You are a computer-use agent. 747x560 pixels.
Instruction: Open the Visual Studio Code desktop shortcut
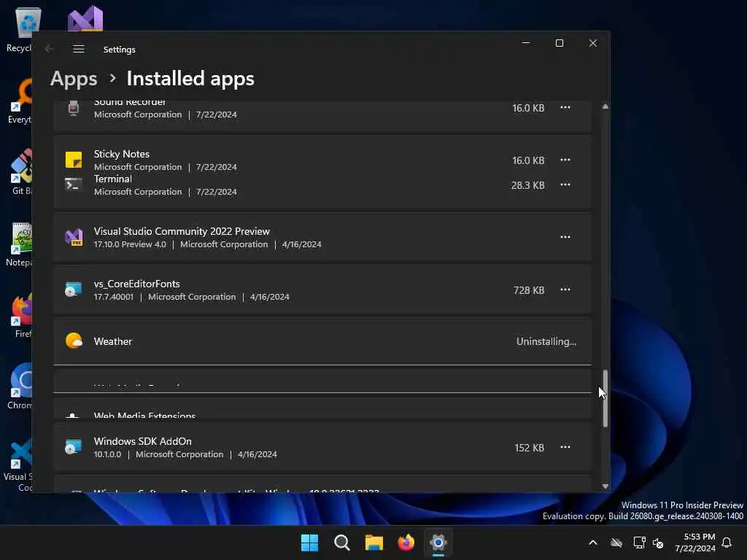pos(19,464)
